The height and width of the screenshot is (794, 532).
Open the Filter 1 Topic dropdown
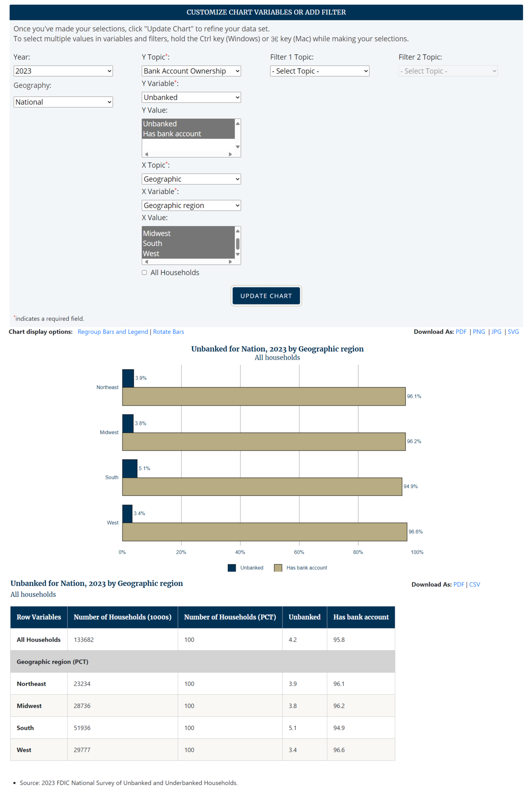319,71
